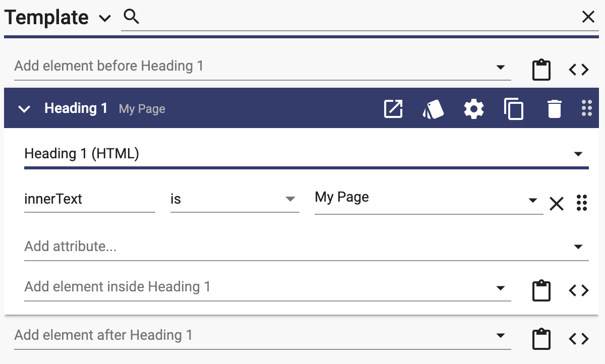
Task: Remove the innerText attribute row
Action: point(557,204)
